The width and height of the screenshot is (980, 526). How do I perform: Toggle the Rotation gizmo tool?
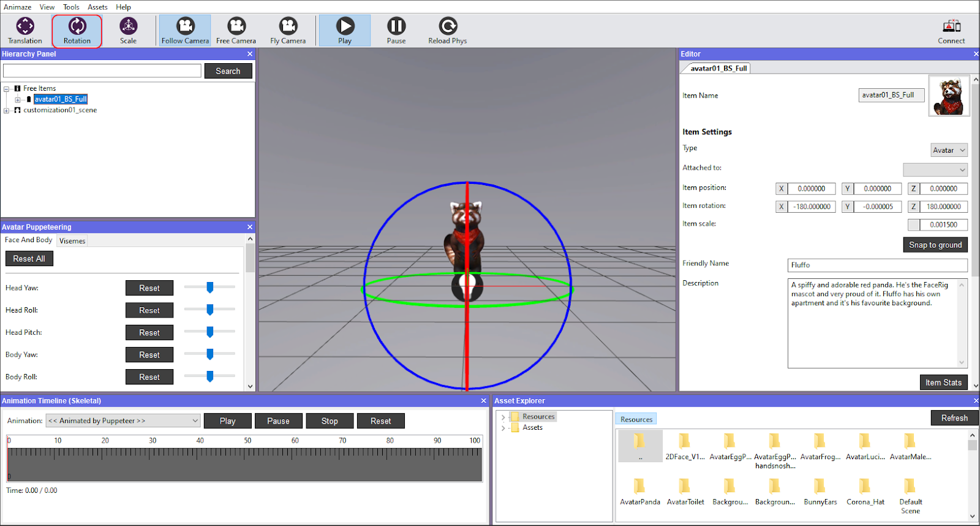(x=77, y=31)
